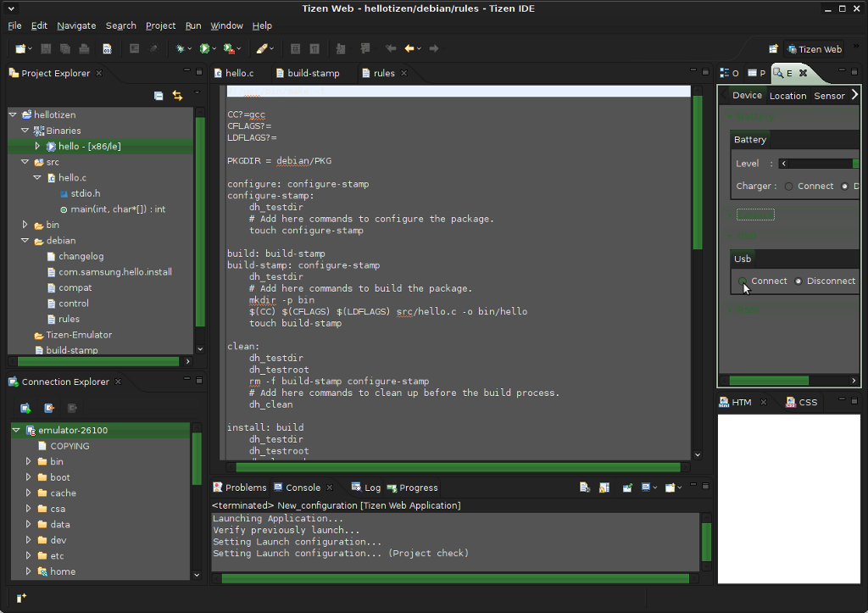The width and height of the screenshot is (868, 613).
Task: Click the Battery Level slider
Action: 818,164
